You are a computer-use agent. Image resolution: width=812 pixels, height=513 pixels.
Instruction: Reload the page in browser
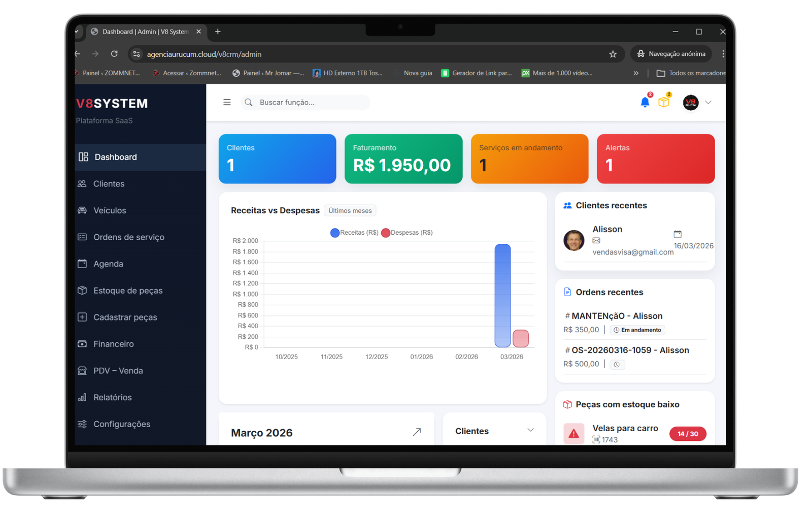(114, 54)
